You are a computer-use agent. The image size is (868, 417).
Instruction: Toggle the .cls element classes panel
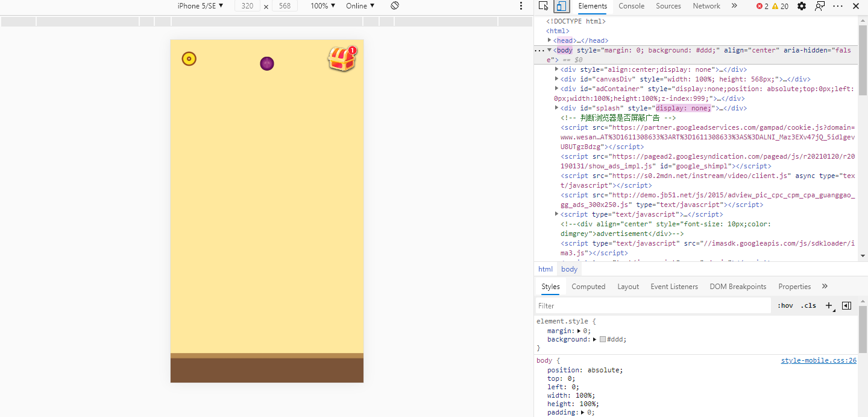click(808, 305)
